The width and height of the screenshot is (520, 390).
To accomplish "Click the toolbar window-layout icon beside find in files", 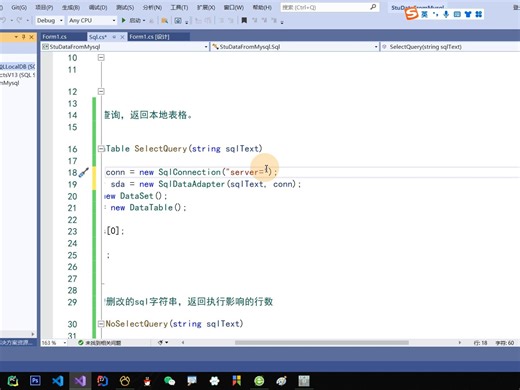I will click(178, 21).
